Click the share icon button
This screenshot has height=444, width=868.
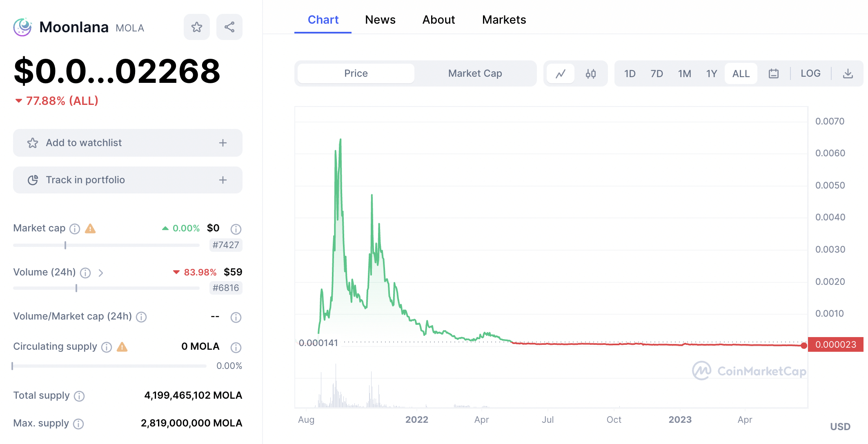pyautogui.click(x=229, y=27)
